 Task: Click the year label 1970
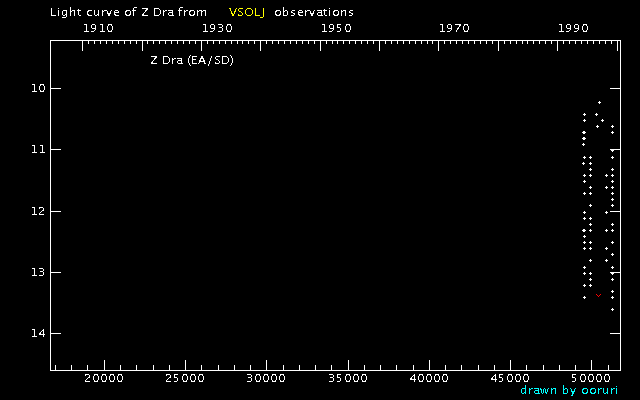(455, 28)
